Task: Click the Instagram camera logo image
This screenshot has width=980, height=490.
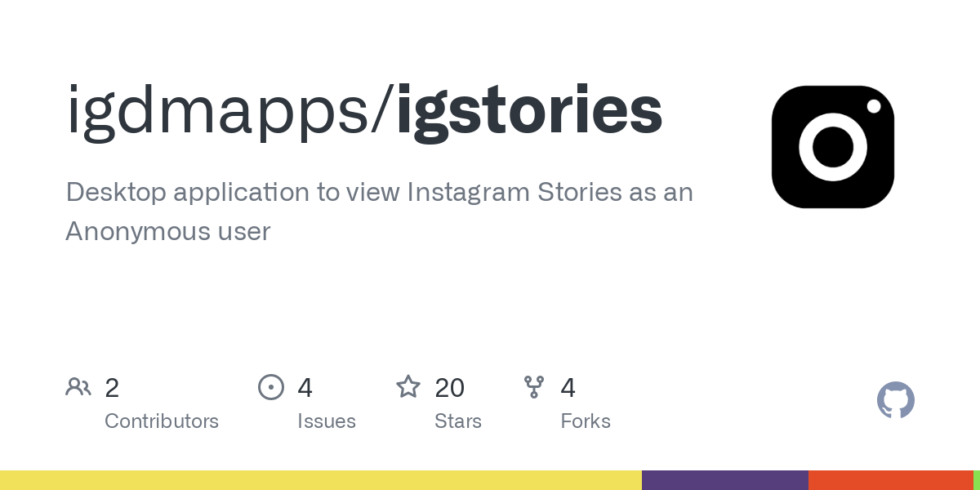Action: (x=833, y=147)
